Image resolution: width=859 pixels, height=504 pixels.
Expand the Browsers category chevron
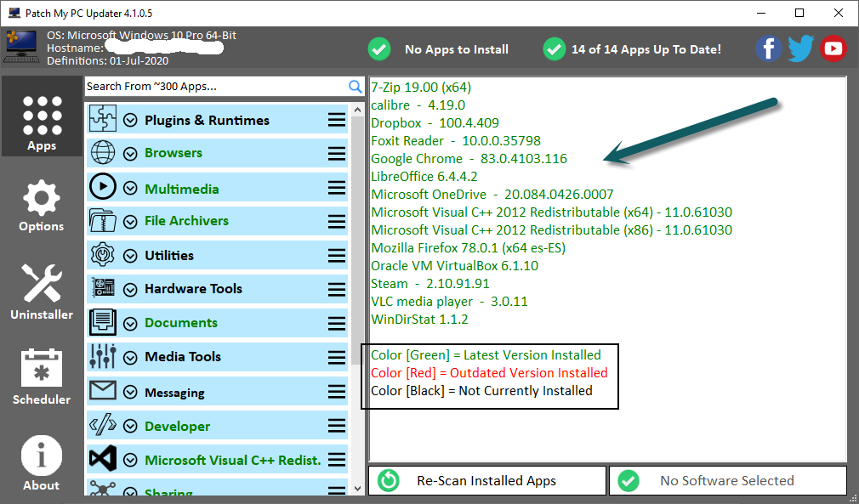[x=130, y=155]
